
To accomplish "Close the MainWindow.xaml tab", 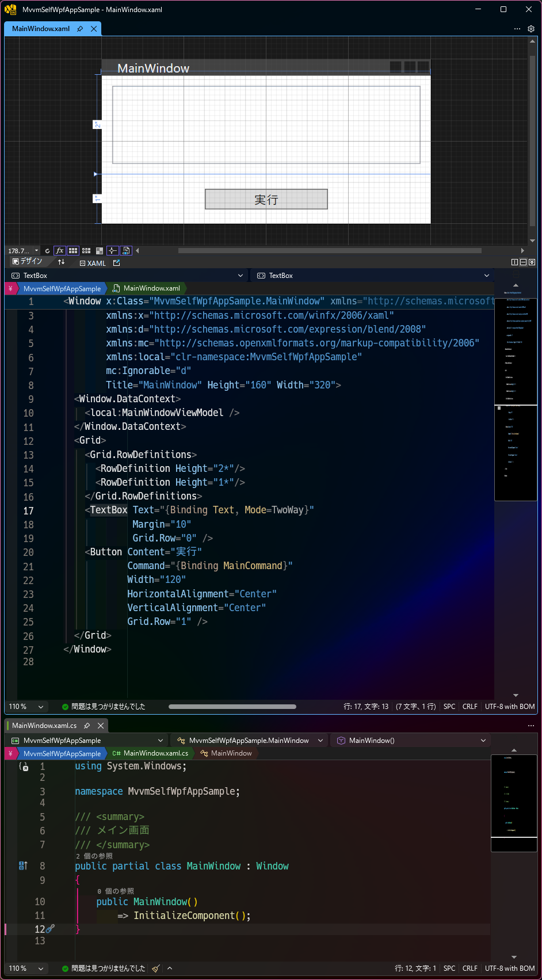I will (94, 29).
